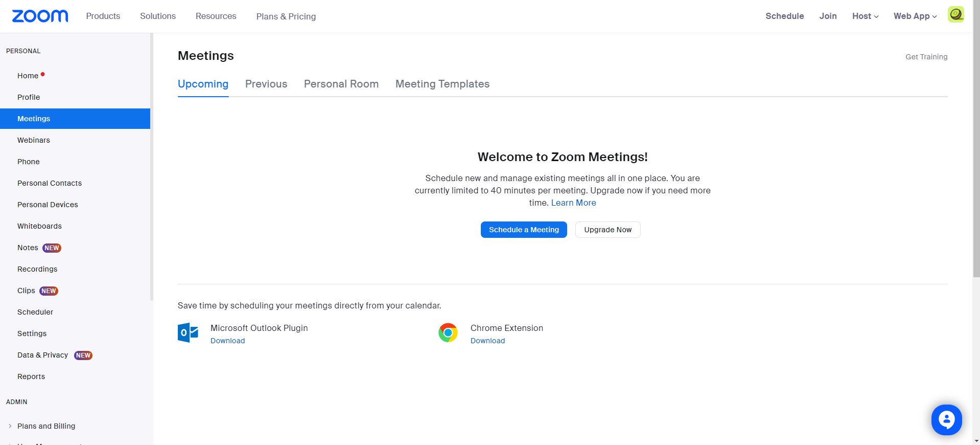Click the Microsoft Outlook Plugin icon
980x445 pixels.
(188, 332)
